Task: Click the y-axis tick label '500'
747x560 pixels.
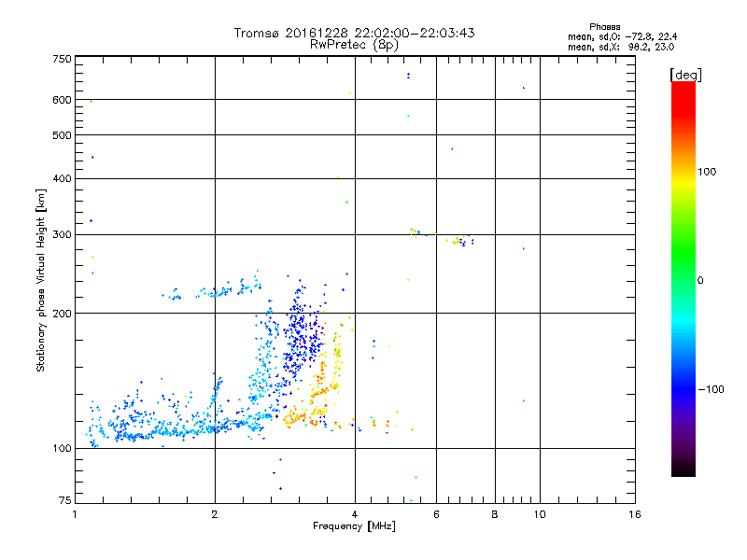Action: (62, 135)
